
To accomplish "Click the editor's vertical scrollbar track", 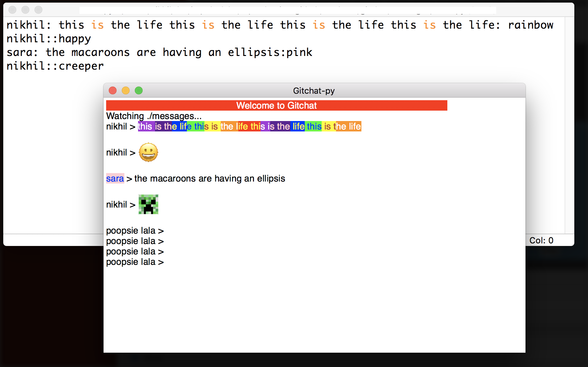I will pos(569,130).
